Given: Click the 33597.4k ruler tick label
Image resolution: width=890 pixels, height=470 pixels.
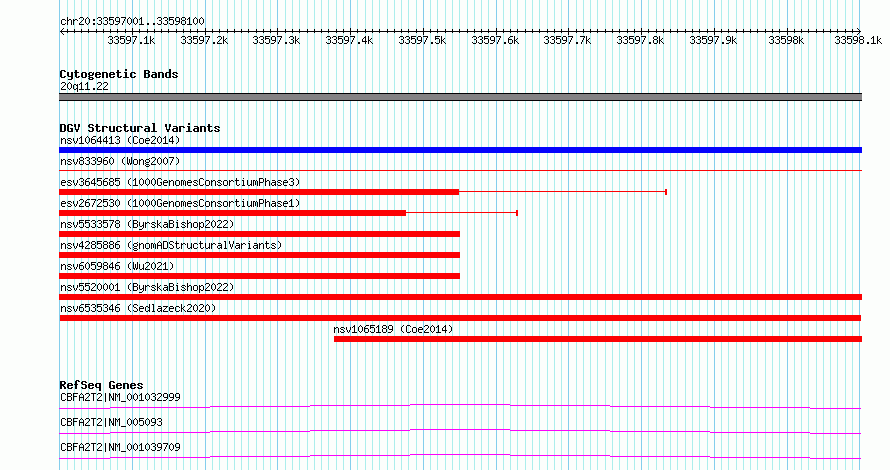Looking at the screenshot, I should click(x=349, y=40).
